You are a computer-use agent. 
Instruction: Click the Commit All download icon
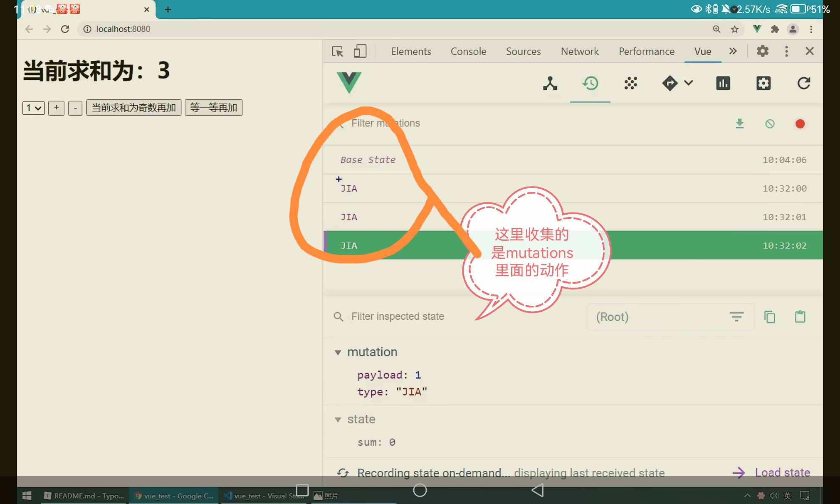click(x=740, y=123)
